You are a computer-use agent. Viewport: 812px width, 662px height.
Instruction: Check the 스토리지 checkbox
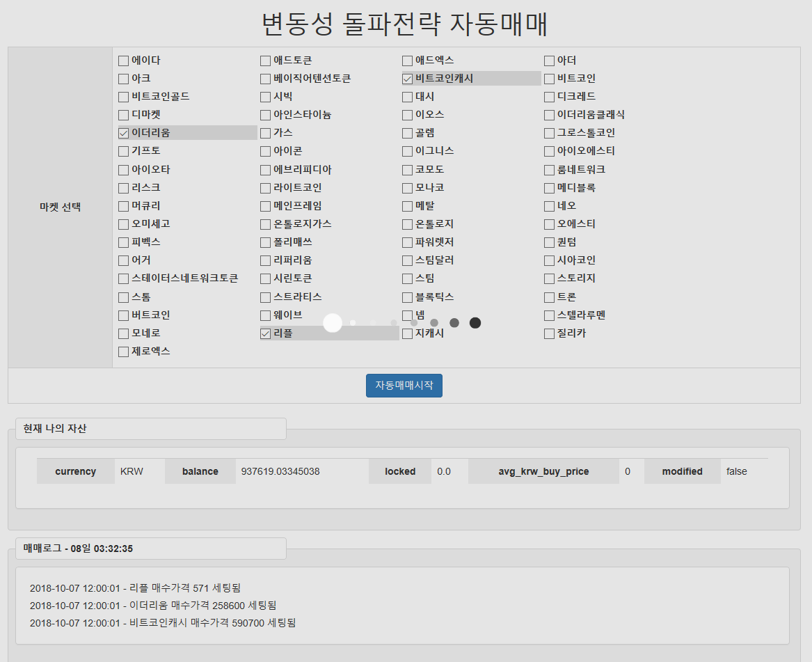click(x=549, y=278)
